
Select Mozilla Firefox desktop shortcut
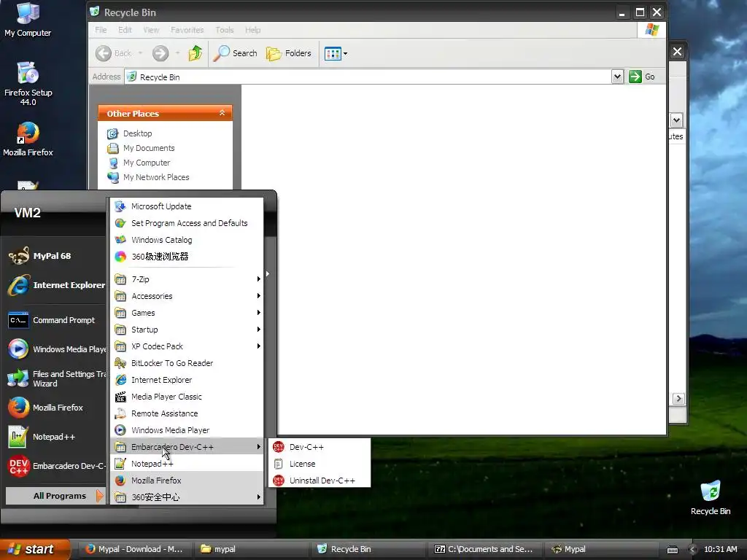28,139
